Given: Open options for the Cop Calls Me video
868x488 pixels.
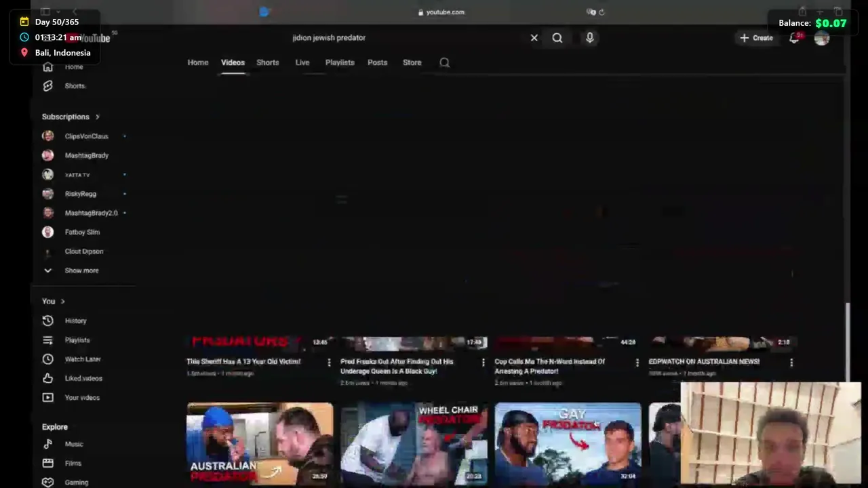Looking at the screenshot, I should click(637, 363).
